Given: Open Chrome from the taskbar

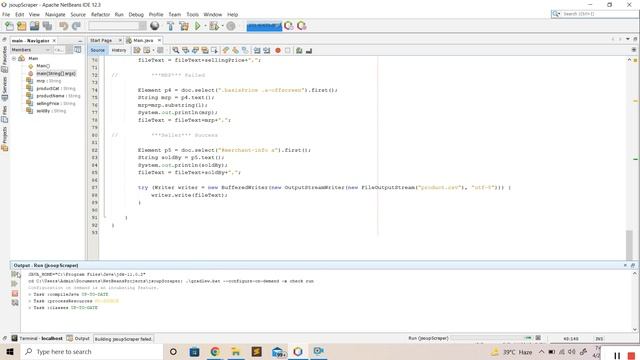Looking at the screenshot, I should (x=215, y=351).
